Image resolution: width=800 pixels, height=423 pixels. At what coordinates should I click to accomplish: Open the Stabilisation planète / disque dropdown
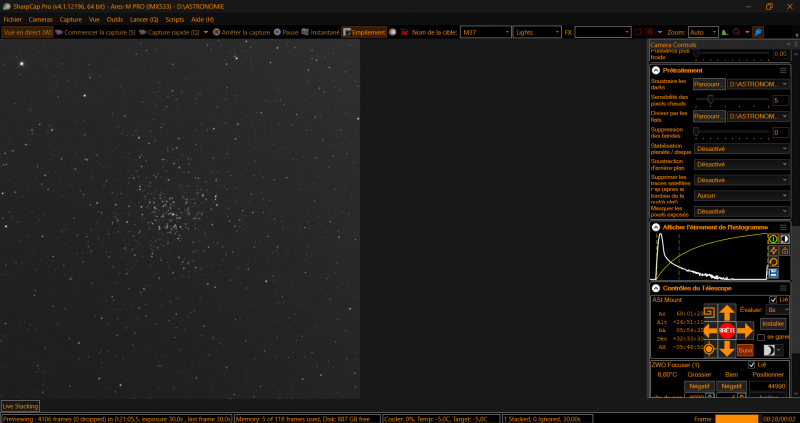point(741,148)
